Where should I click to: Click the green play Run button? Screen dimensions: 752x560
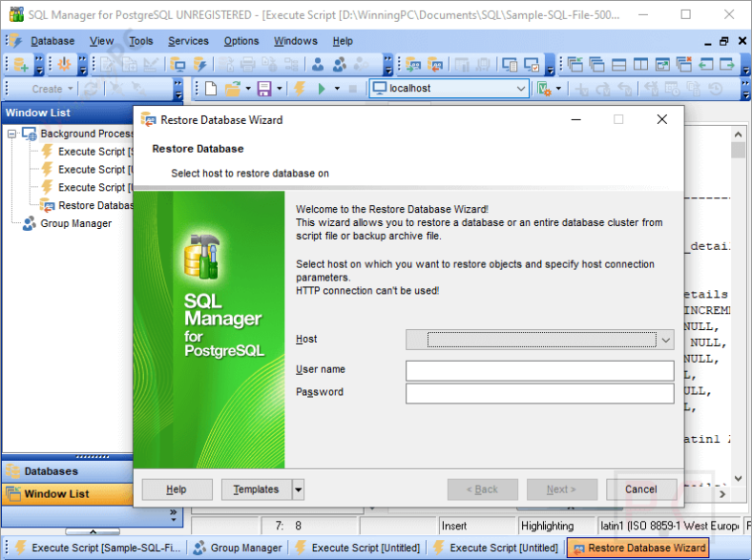coord(322,89)
